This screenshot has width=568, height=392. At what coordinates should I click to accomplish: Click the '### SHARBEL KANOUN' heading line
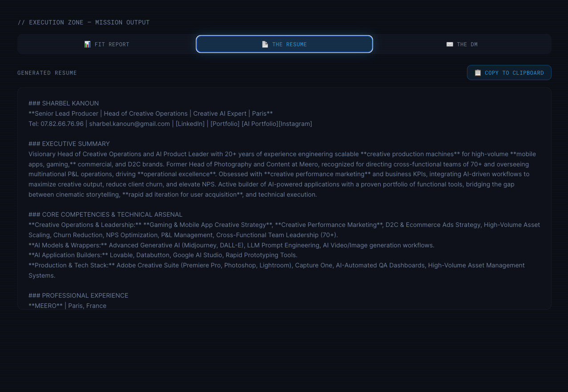pos(64,103)
